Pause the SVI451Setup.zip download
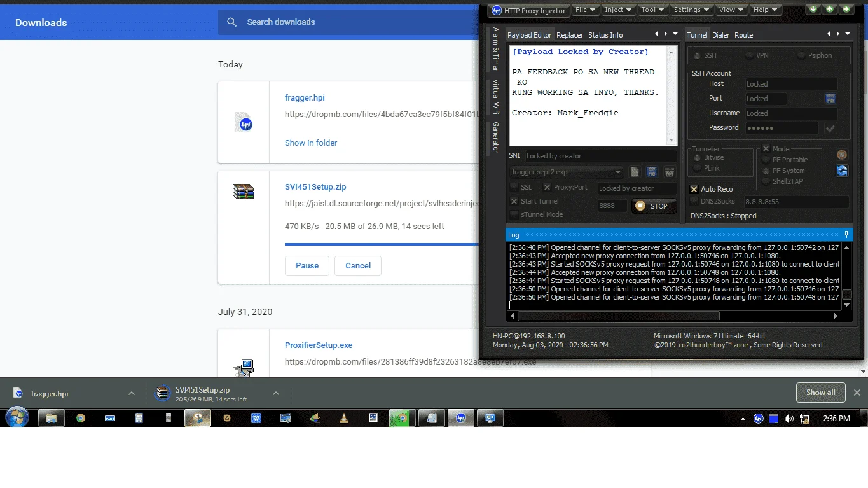Image resolution: width=868 pixels, height=488 pixels. click(x=307, y=266)
